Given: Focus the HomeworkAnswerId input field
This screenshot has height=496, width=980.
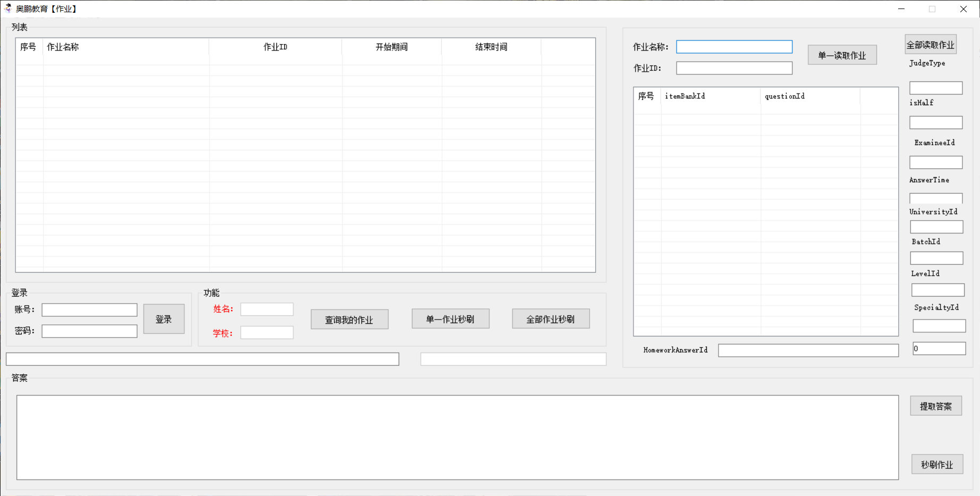Looking at the screenshot, I should (x=808, y=350).
